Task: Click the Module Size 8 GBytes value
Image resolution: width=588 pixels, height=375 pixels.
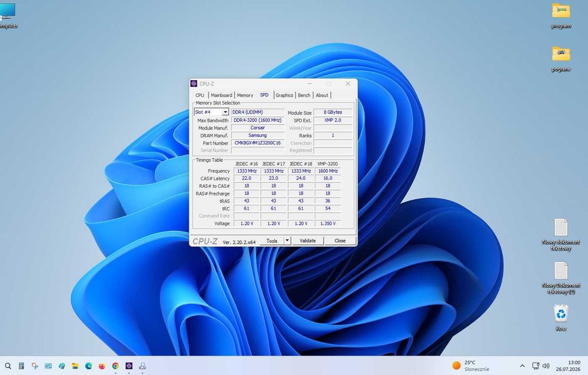Action: point(333,112)
